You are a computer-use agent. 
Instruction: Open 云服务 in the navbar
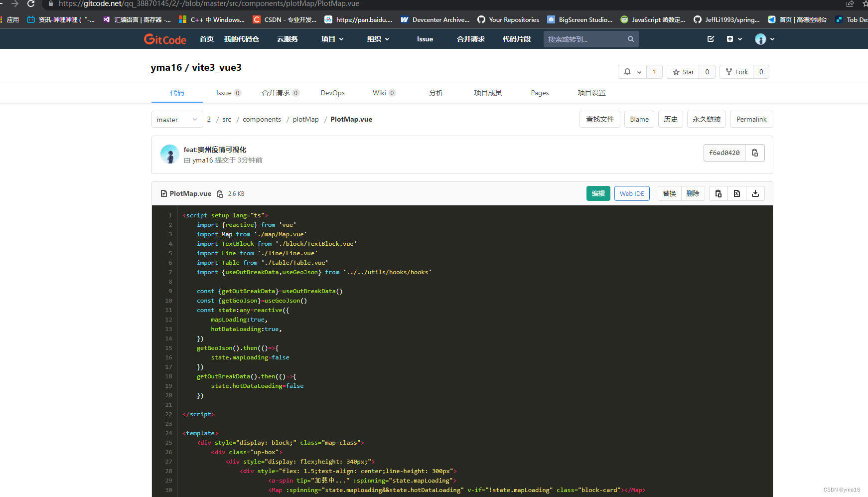(x=288, y=39)
